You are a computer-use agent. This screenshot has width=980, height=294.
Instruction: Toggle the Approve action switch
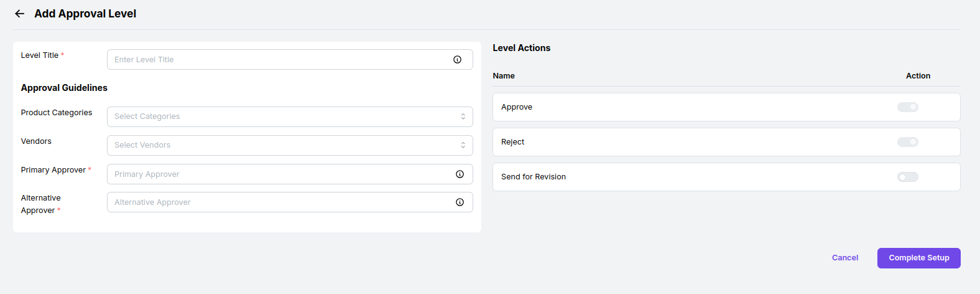[907, 107]
